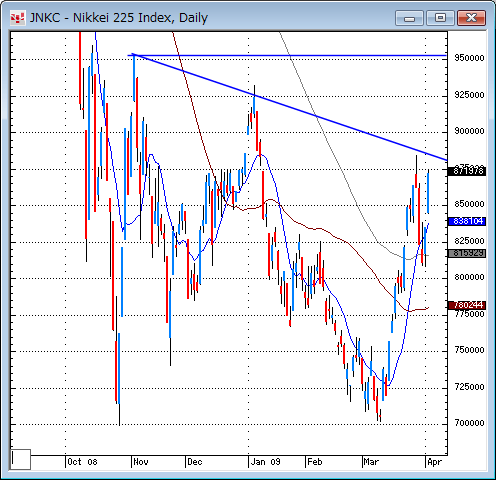Click the Apr date marker
Screen dimensions: 496x480
click(x=434, y=462)
